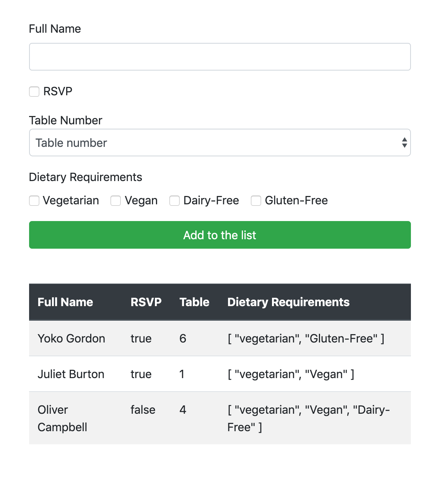Tick the Dairy-Free checkbox
Screen dimensions: 448x477
(175, 201)
